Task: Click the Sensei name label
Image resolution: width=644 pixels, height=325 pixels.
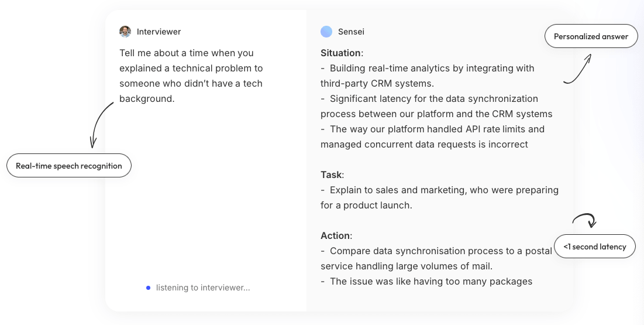Action: (351, 32)
